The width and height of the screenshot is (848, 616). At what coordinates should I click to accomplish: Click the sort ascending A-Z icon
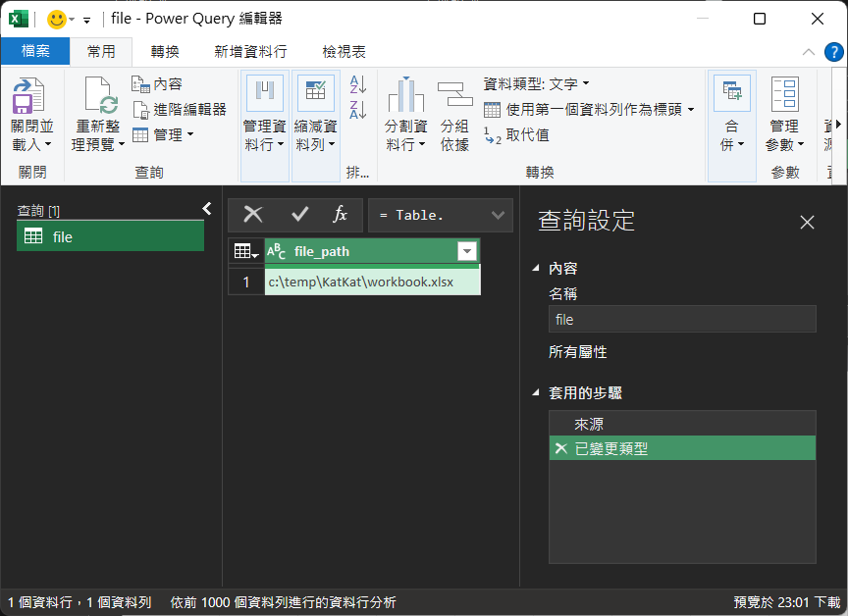pyautogui.click(x=358, y=84)
